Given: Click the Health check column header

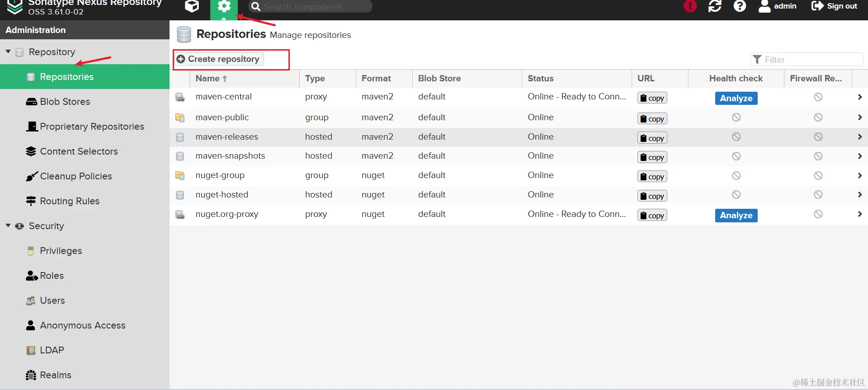Looking at the screenshot, I should coord(736,78).
